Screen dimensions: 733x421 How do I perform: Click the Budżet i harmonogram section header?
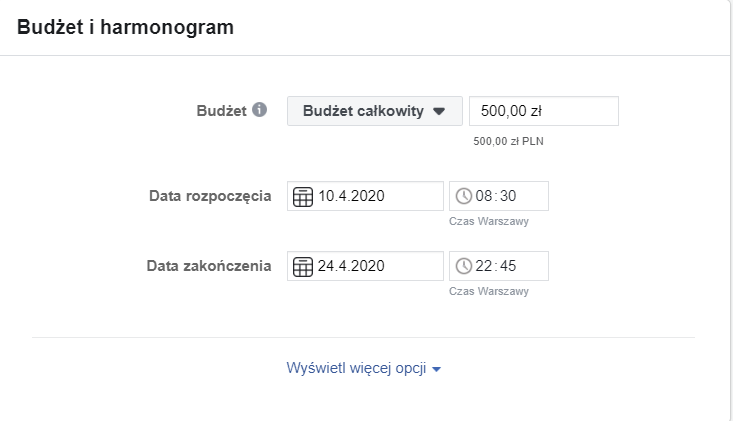point(125,27)
